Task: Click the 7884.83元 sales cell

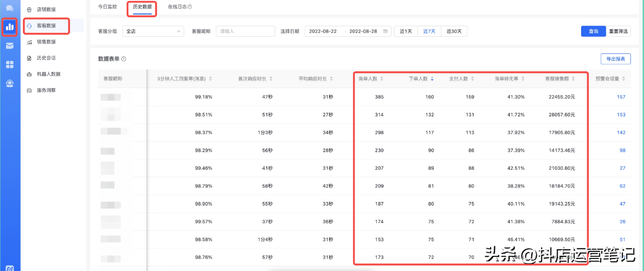Action: (x=563, y=222)
